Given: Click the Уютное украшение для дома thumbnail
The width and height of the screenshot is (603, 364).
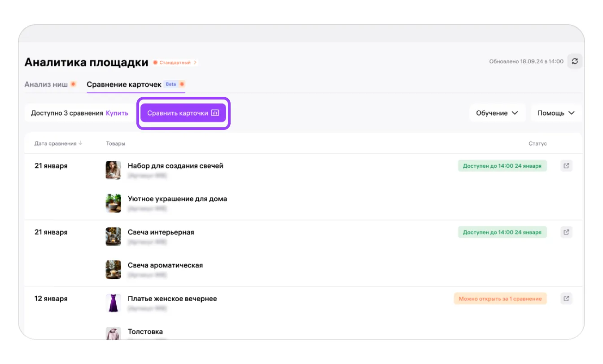Looking at the screenshot, I should pos(114,203).
